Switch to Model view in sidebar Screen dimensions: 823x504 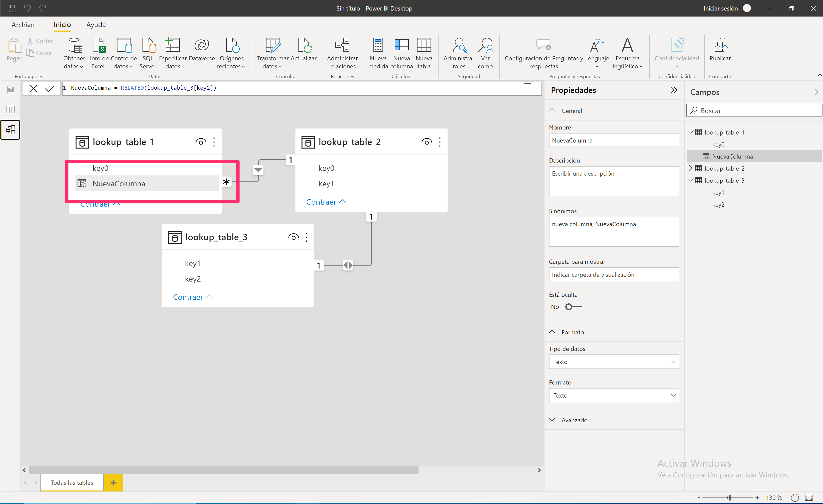(10, 130)
